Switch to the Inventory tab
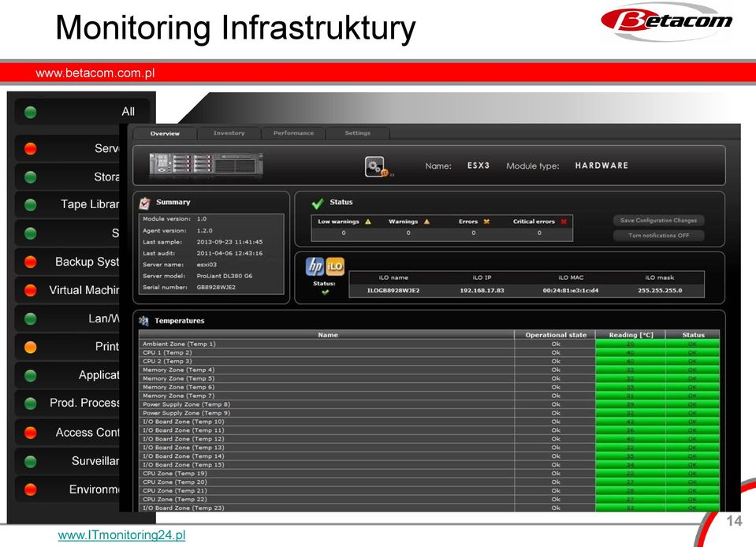This screenshot has height=547, width=756. [x=229, y=133]
